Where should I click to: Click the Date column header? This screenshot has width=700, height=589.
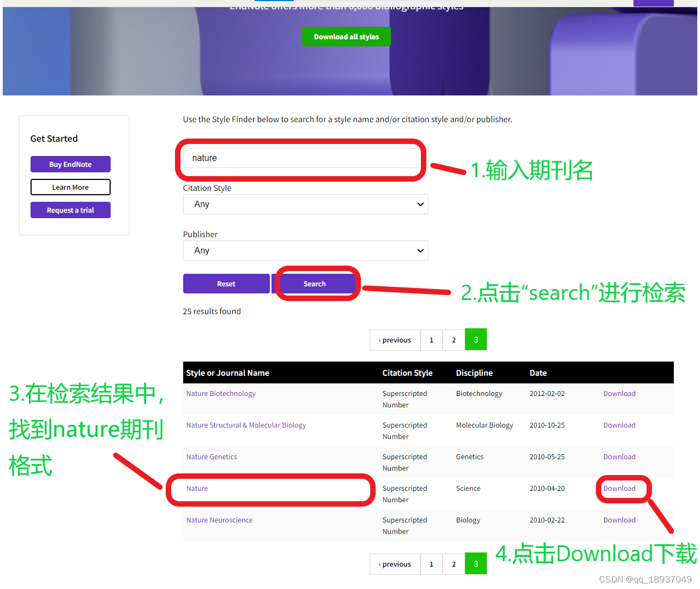pyautogui.click(x=538, y=373)
